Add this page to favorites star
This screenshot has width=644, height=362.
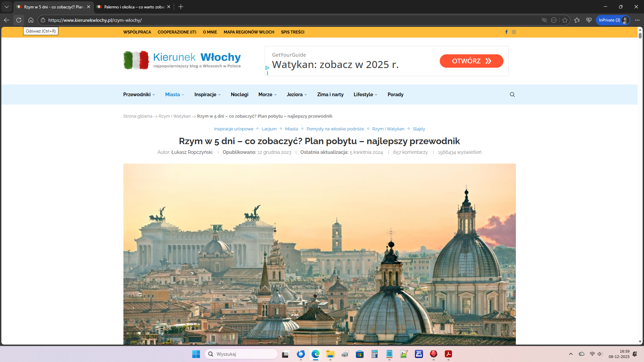(565, 20)
